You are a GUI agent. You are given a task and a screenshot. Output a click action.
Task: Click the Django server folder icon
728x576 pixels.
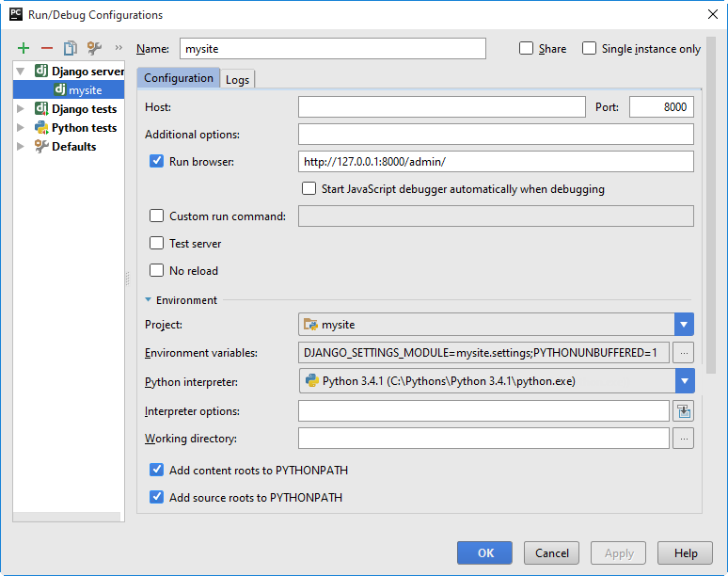pos(41,71)
